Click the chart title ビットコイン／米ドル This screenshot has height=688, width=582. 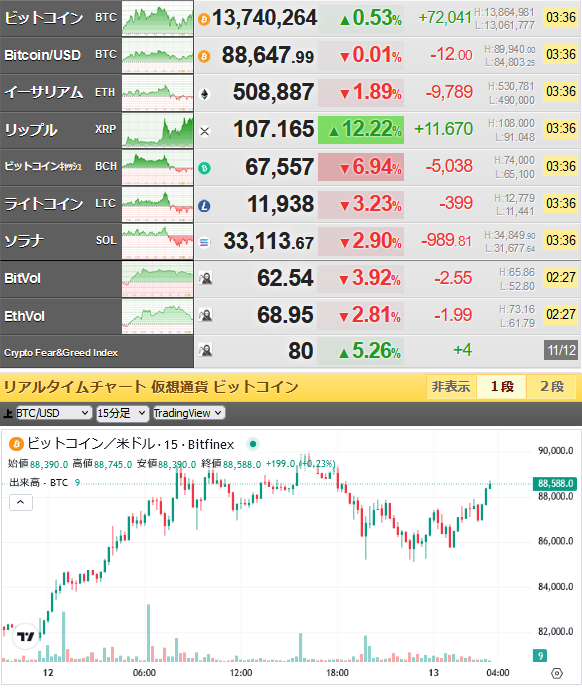click(91, 444)
